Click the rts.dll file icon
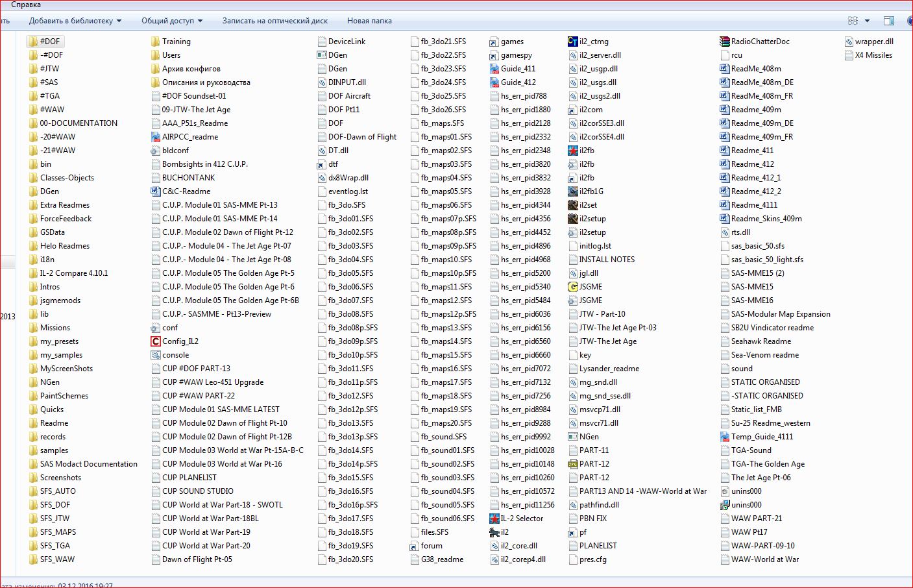 (x=725, y=232)
